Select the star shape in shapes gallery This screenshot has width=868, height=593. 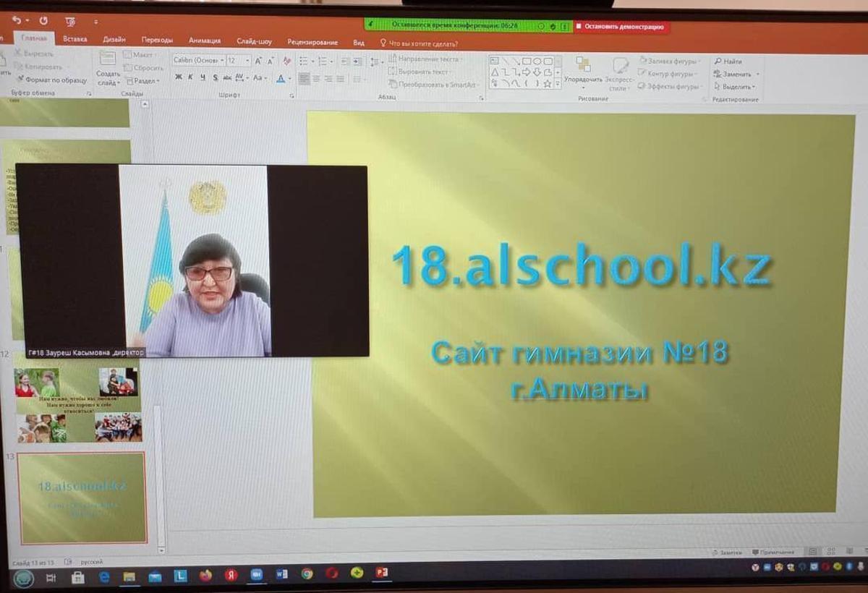(x=548, y=84)
